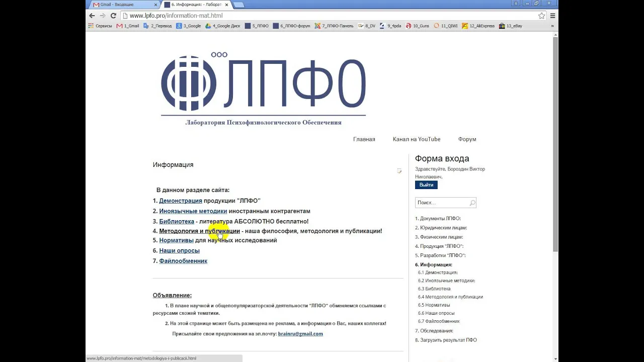Open the Главная menu item

[364, 139]
